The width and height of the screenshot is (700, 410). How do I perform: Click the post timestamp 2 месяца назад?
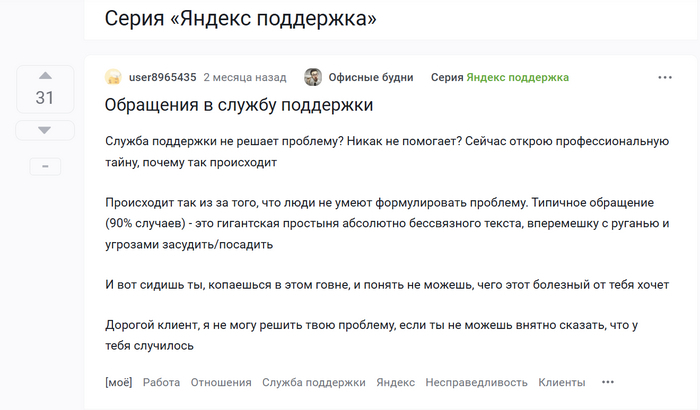click(245, 77)
